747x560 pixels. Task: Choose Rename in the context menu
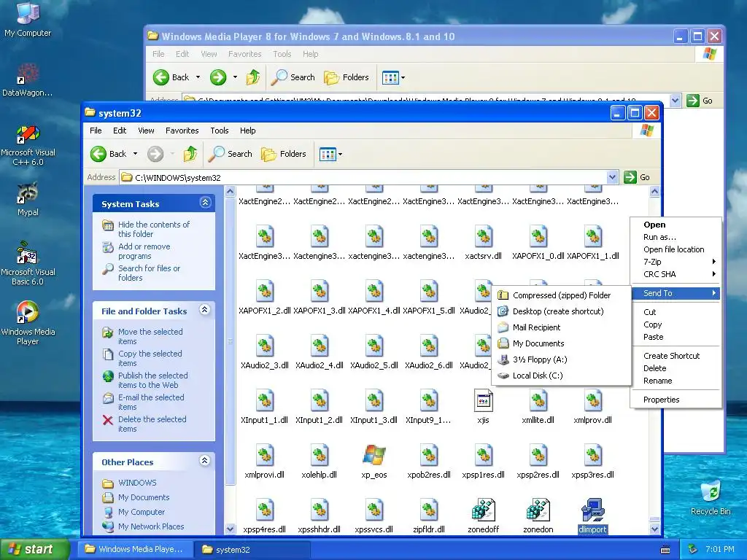[x=675, y=381]
